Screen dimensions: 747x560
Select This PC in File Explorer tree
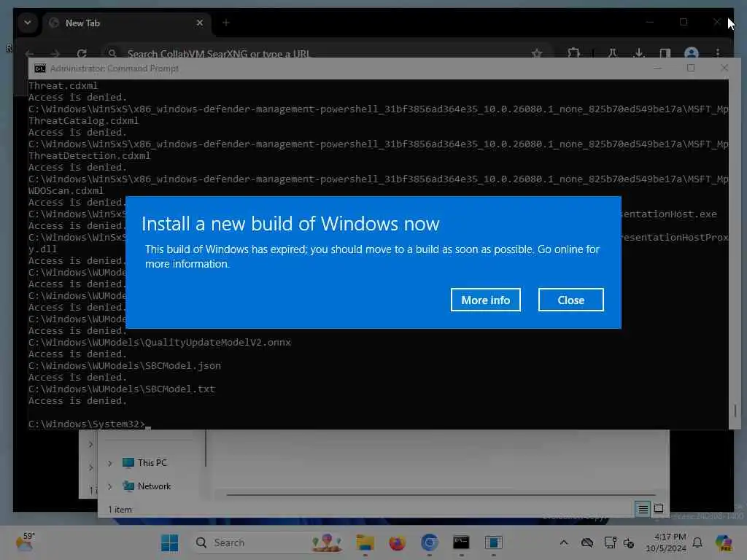152,462
